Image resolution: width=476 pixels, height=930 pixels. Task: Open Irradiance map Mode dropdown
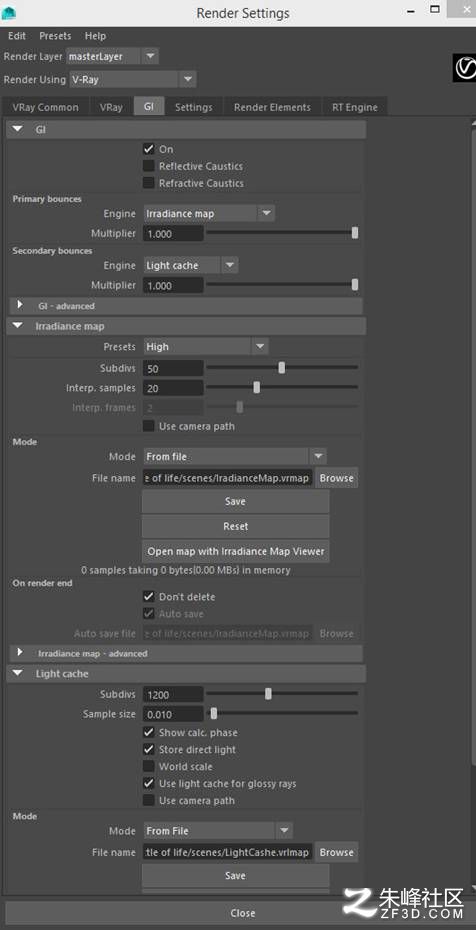click(x=235, y=457)
